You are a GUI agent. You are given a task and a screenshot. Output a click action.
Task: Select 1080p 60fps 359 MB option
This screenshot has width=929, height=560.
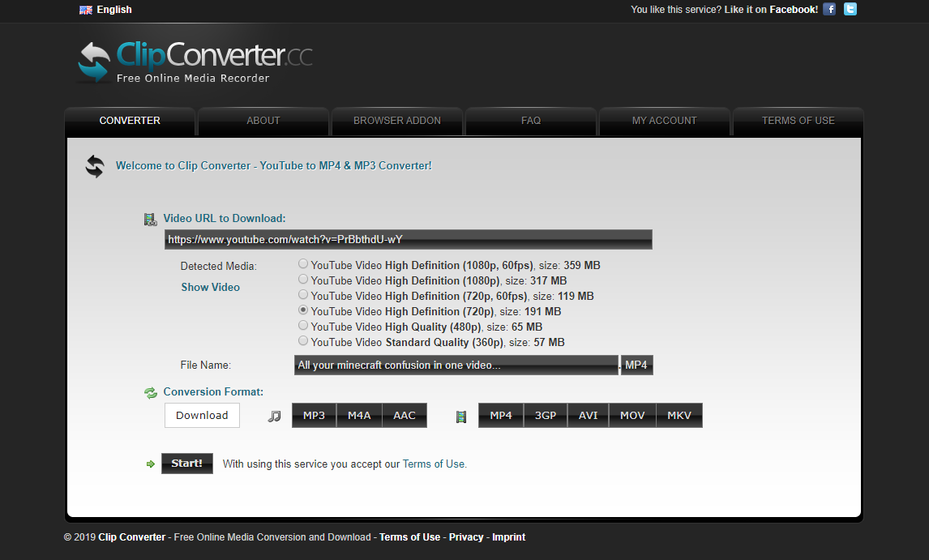click(302, 263)
